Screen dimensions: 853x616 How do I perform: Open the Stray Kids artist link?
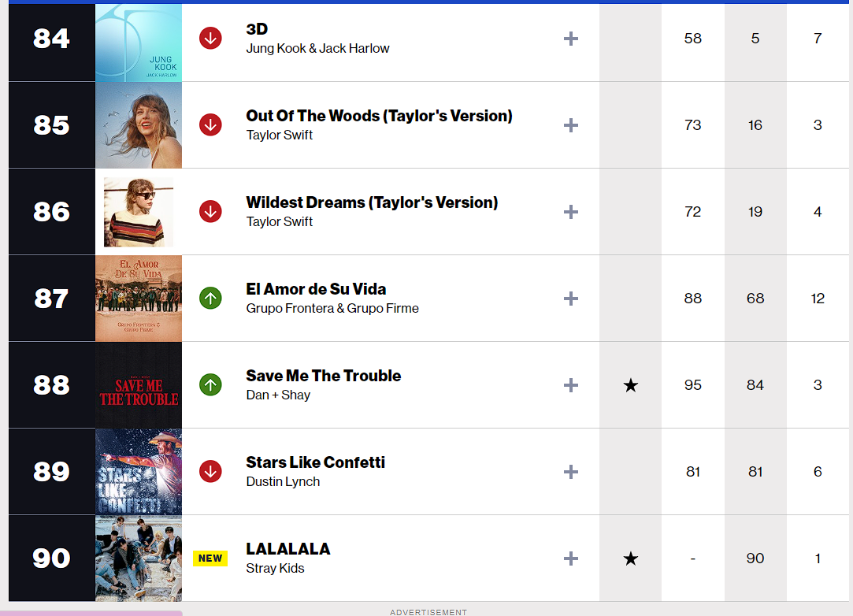275,569
